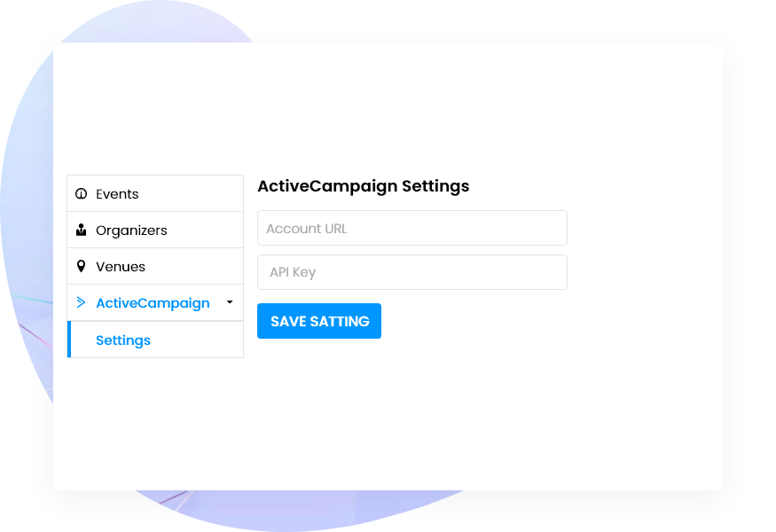This screenshot has height=532, width=776.
Task: Click the SAVE SATTING button
Action: pyautogui.click(x=318, y=321)
